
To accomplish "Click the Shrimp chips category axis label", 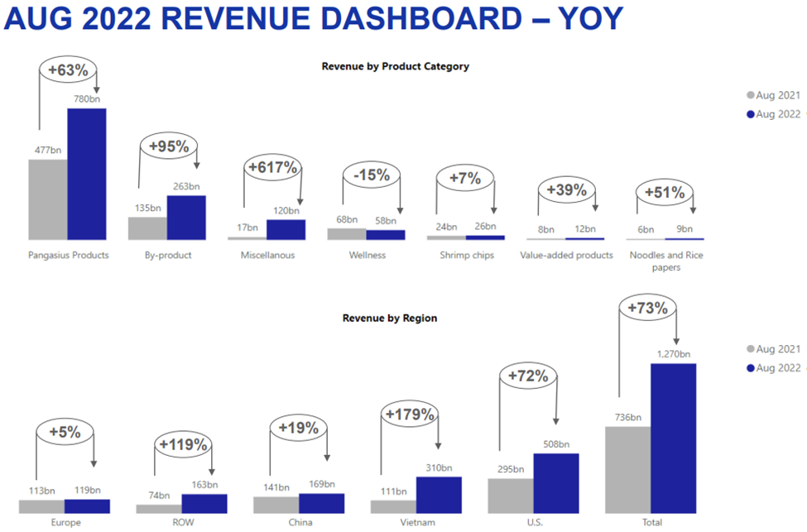I will [467, 256].
